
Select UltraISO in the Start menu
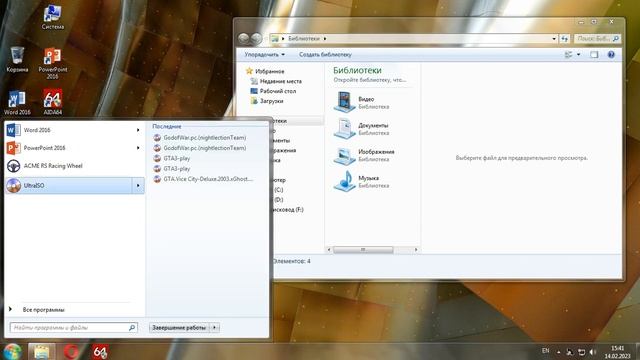click(69, 185)
